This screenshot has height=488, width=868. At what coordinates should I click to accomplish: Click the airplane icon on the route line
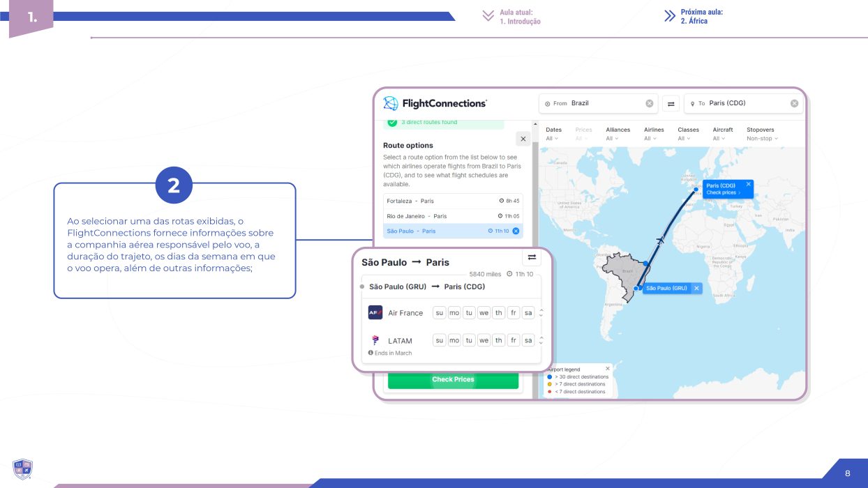(659, 241)
